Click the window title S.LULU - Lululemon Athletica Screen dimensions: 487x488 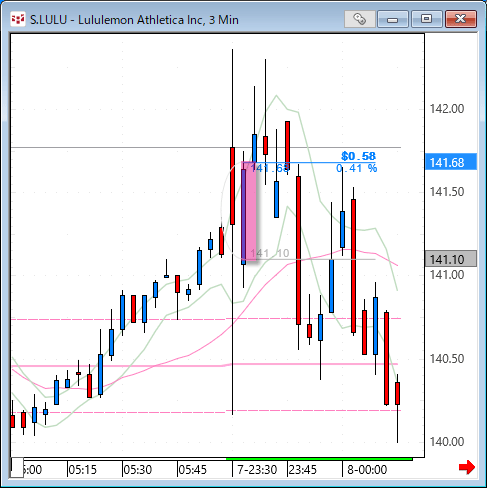pos(134,20)
